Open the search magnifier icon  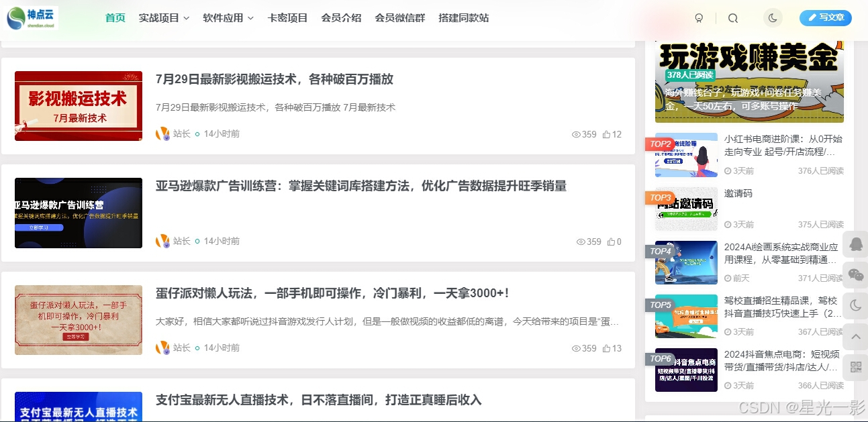point(733,18)
